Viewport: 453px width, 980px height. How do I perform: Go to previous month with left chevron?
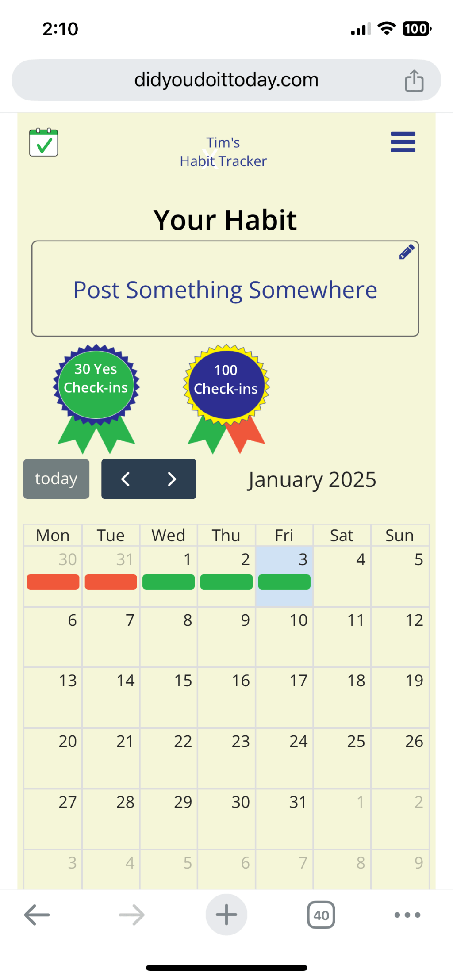pos(126,479)
